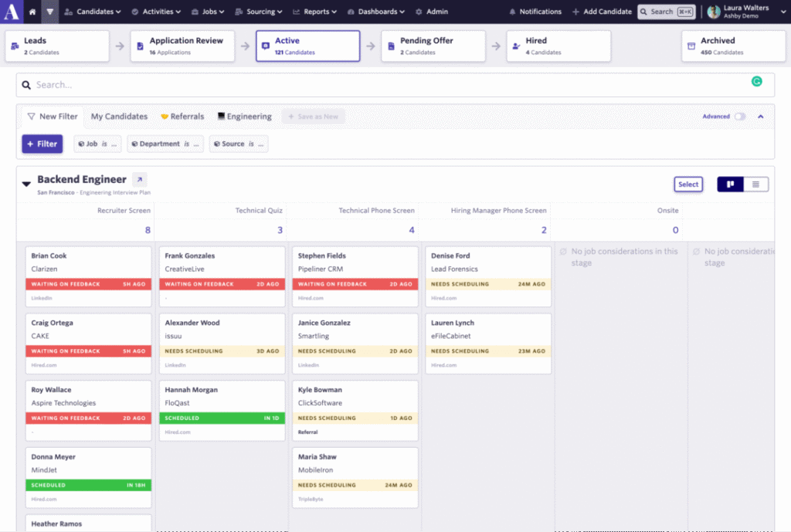Image resolution: width=791 pixels, height=532 pixels.
Task: Select the New Filter tab
Action: [x=53, y=117]
